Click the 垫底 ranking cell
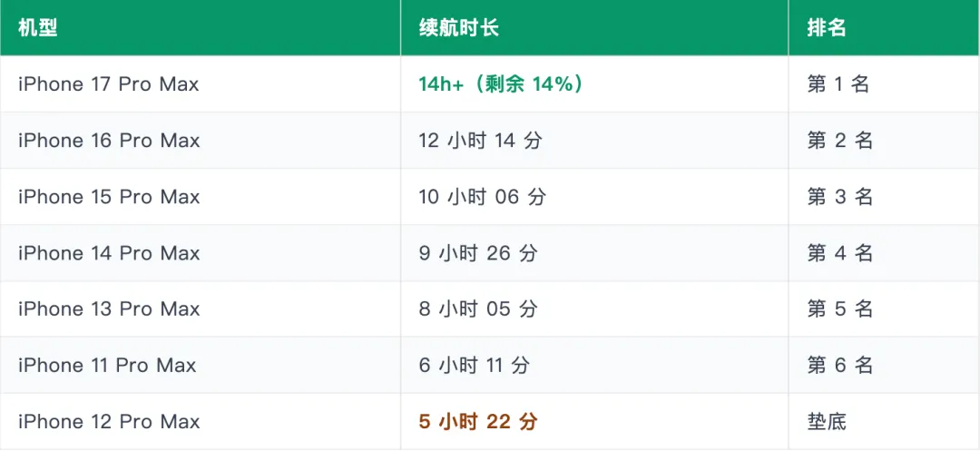Viewport: 980px width, 451px height. click(x=884, y=422)
